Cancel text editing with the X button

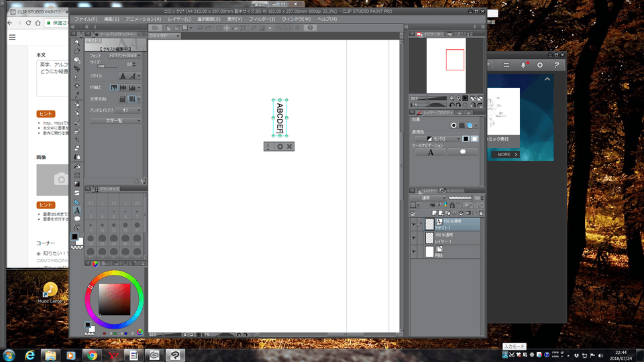pos(289,146)
